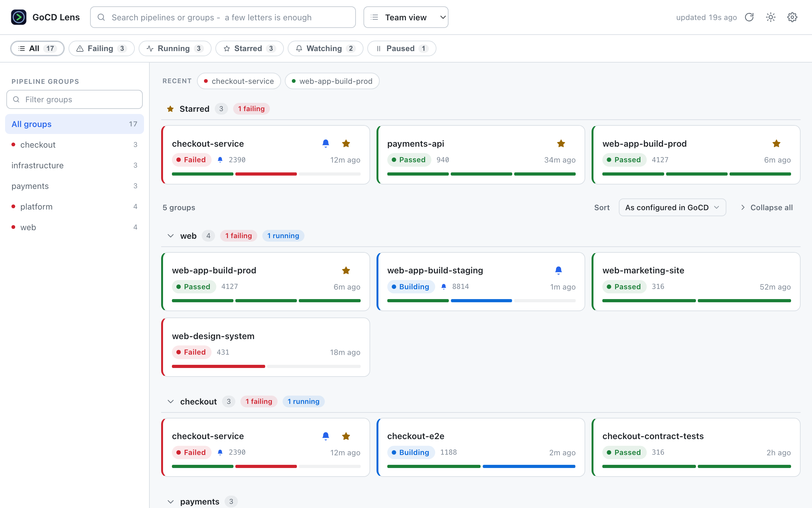The image size is (812, 508).
Task: Open settings with the gear icon
Action: pos(792,17)
